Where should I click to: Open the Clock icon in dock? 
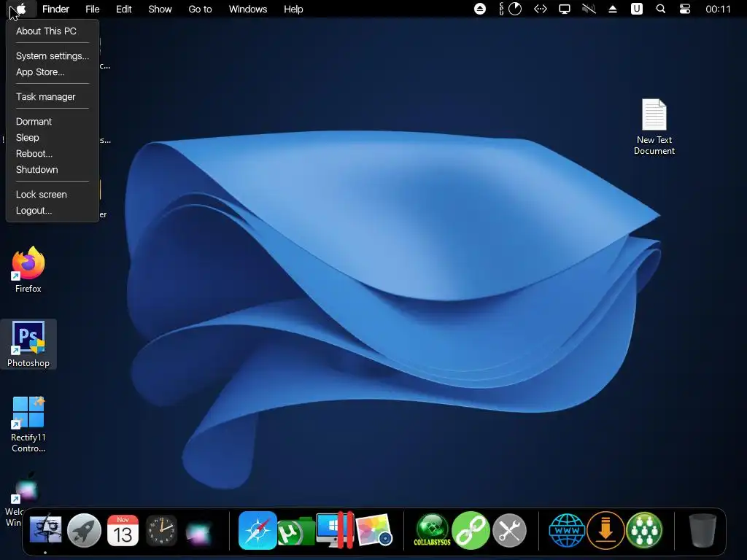pyautogui.click(x=161, y=531)
